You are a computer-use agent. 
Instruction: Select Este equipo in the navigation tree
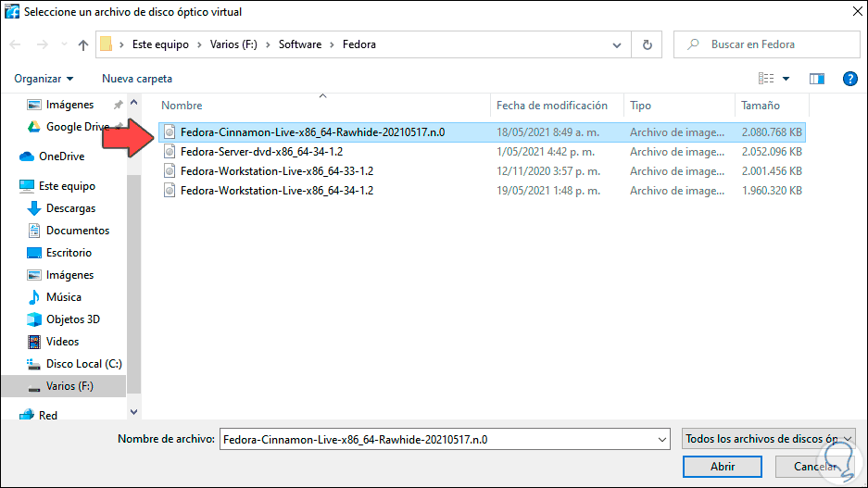67,186
